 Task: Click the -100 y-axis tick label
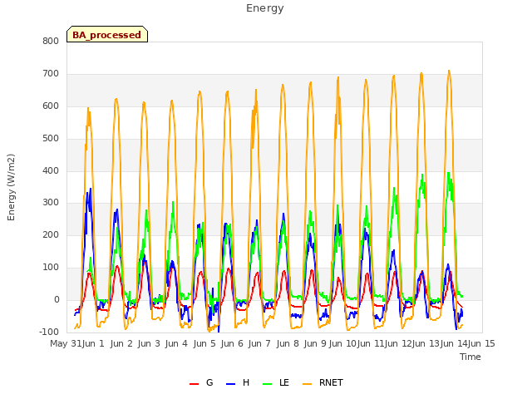(x=49, y=332)
